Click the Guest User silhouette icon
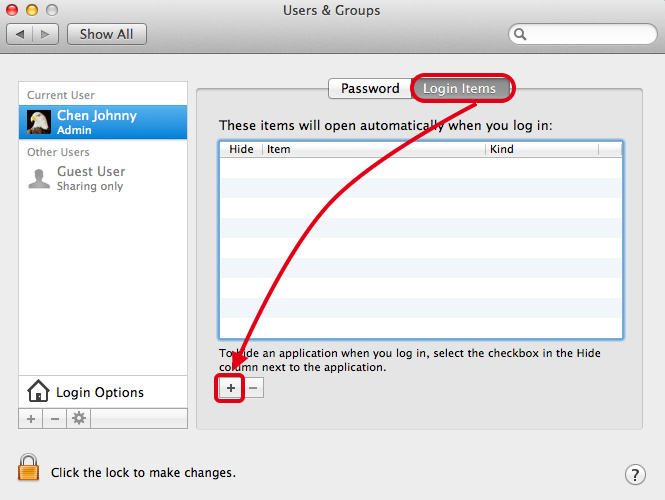Screen dimensions: 665x500 (39, 179)
